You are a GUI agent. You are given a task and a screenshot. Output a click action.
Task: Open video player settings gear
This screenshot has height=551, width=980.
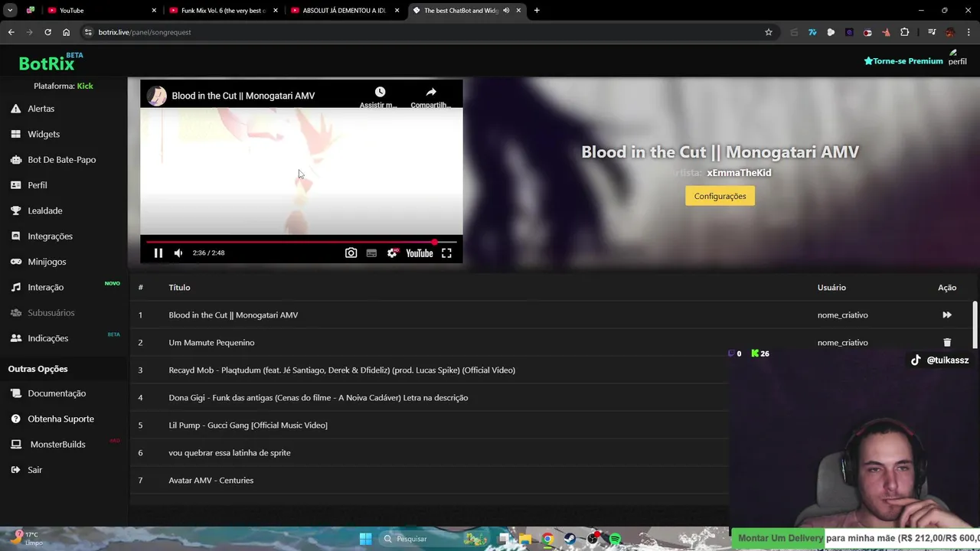(392, 253)
